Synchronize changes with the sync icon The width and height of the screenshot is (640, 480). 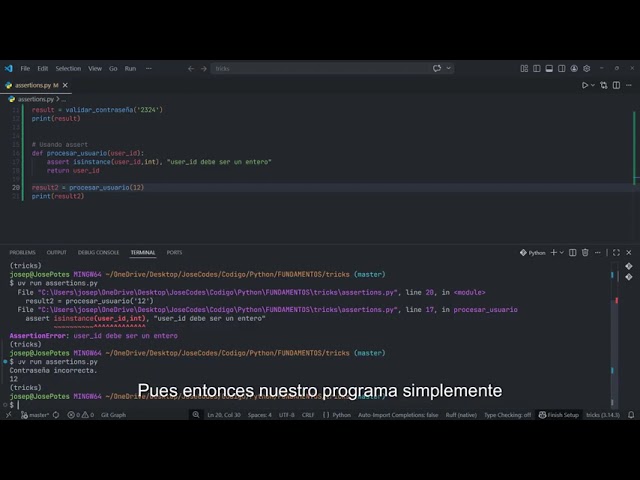[x=56, y=415]
